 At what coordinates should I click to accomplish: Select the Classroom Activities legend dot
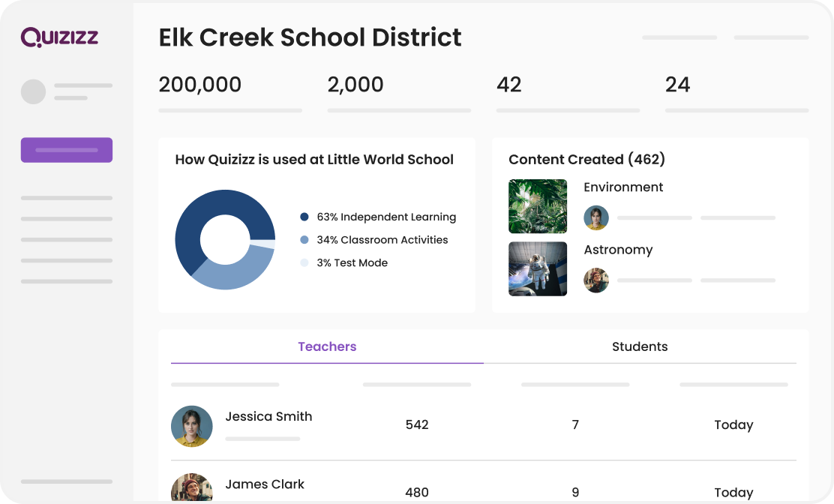click(x=304, y=240)
